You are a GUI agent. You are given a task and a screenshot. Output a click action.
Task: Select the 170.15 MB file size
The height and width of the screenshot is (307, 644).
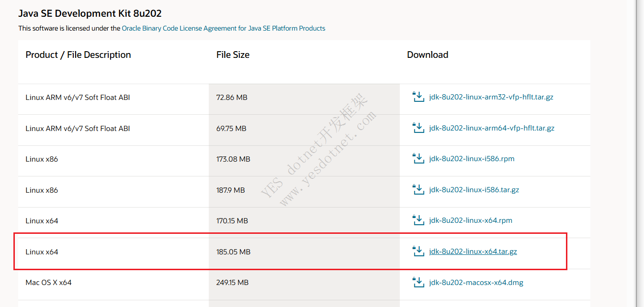pyautogui.click(x=232, y=221)
